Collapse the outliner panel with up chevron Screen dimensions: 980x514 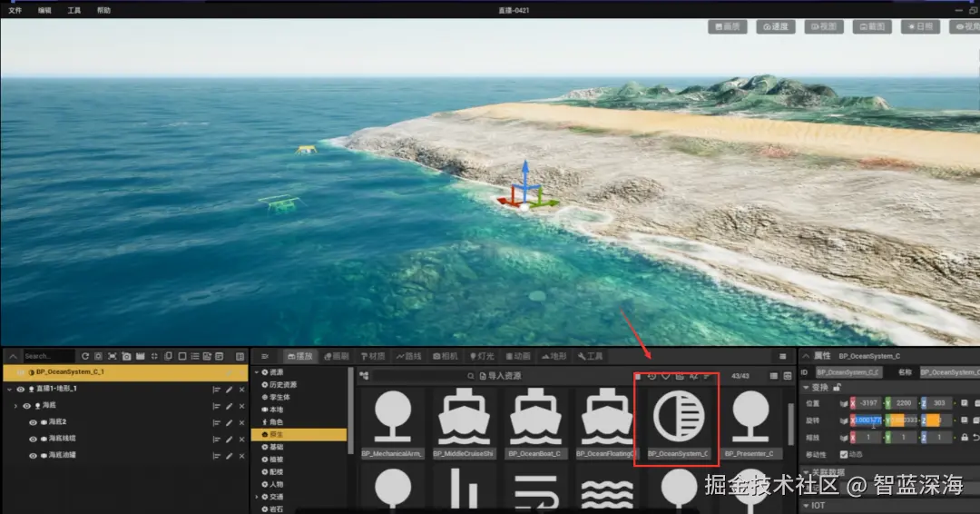pos(13,356)
